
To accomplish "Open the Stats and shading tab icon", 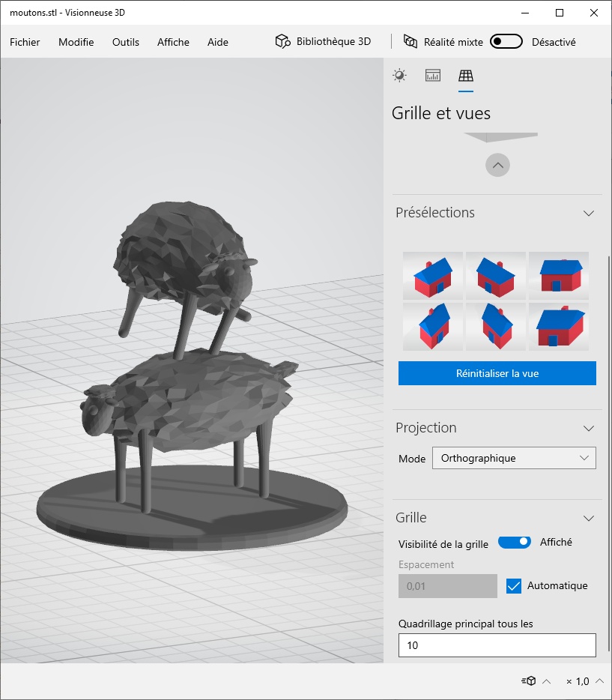I will click(x=433, y=76).
